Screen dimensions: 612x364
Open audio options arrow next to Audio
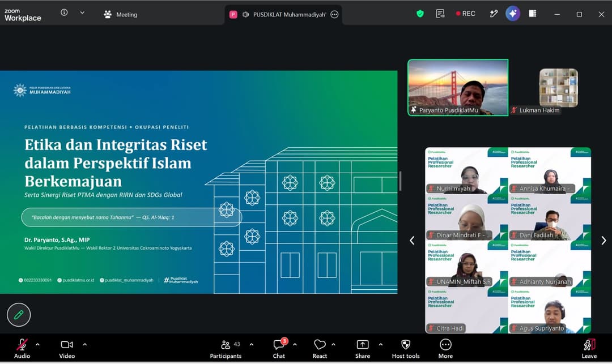tap(38, 345)
